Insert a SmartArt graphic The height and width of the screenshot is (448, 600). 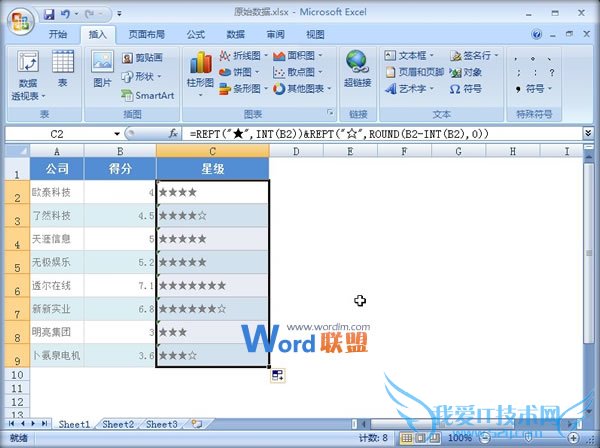[x=148, y=95]
